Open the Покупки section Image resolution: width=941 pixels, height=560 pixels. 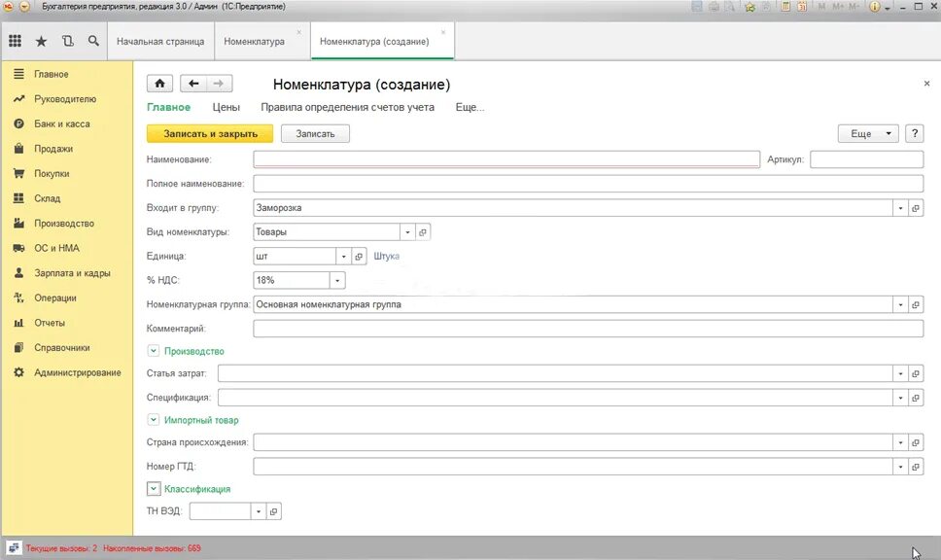click(52, 173)
